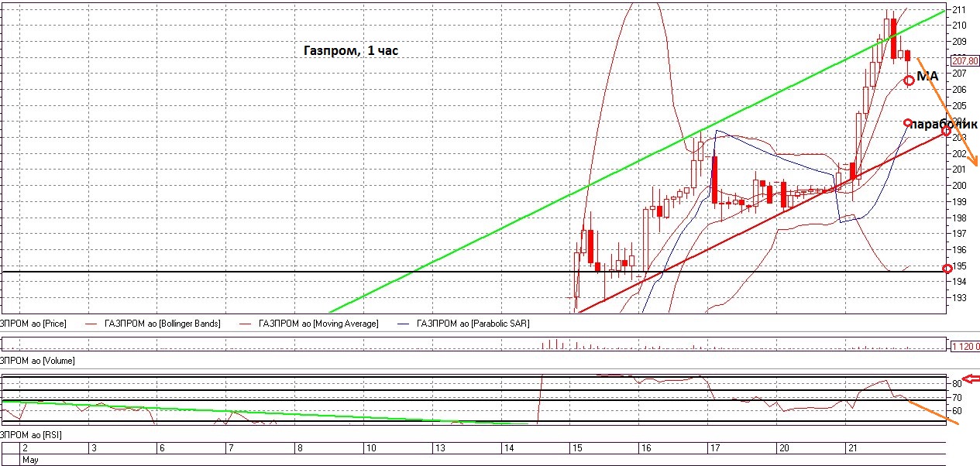
Task: Click date axis label 3
Action: (94, 448)
